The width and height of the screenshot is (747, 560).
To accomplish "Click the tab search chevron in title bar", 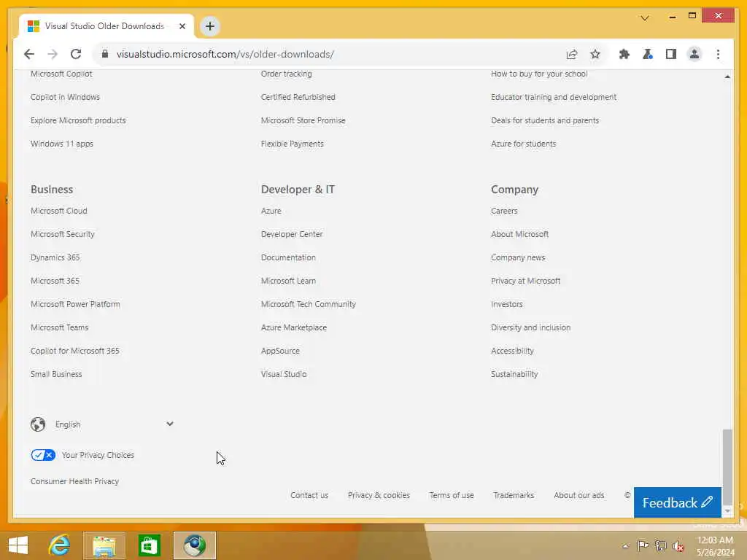I will pos(645,18).
